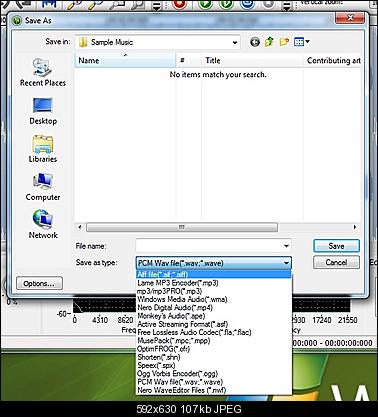Pick mp3/mp3PRO (*.mp3) format
This screenshot has height=417, width=378.
pos(213,291)
